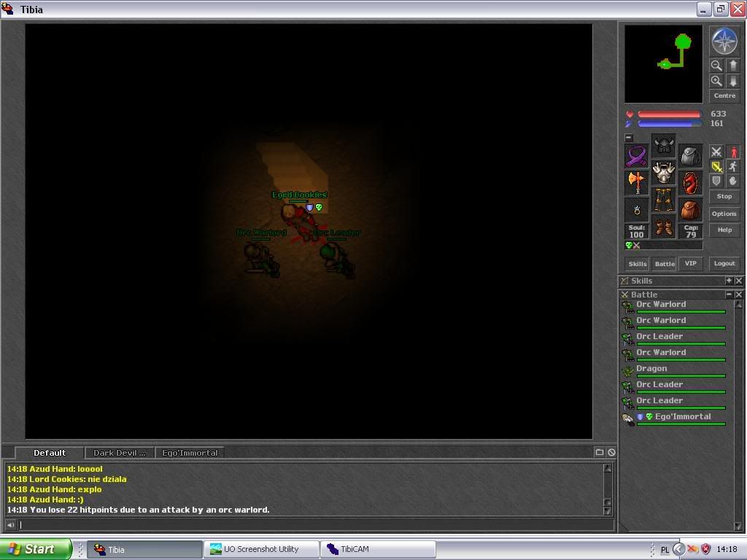The width and height of the screenshot is (747, 560).
Task: Click the red dragon shield slot
Action: pyautogui.click(x=691, y=182)
